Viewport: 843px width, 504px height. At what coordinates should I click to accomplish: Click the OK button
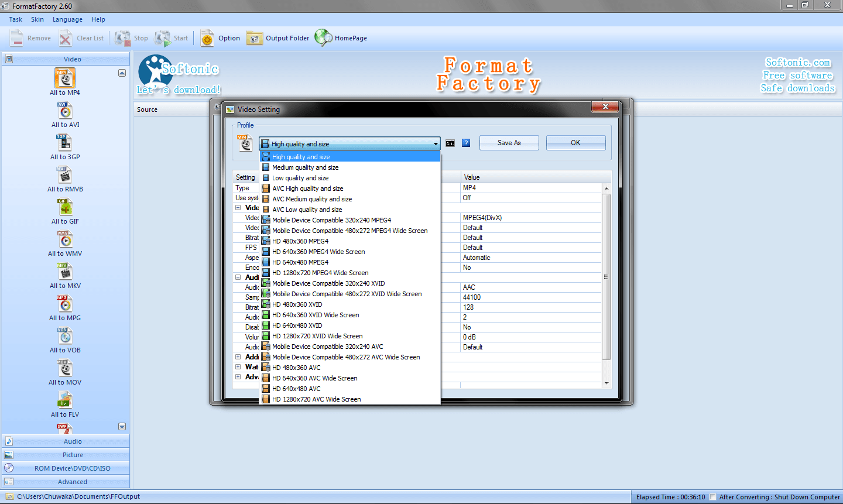click(575, 142)
